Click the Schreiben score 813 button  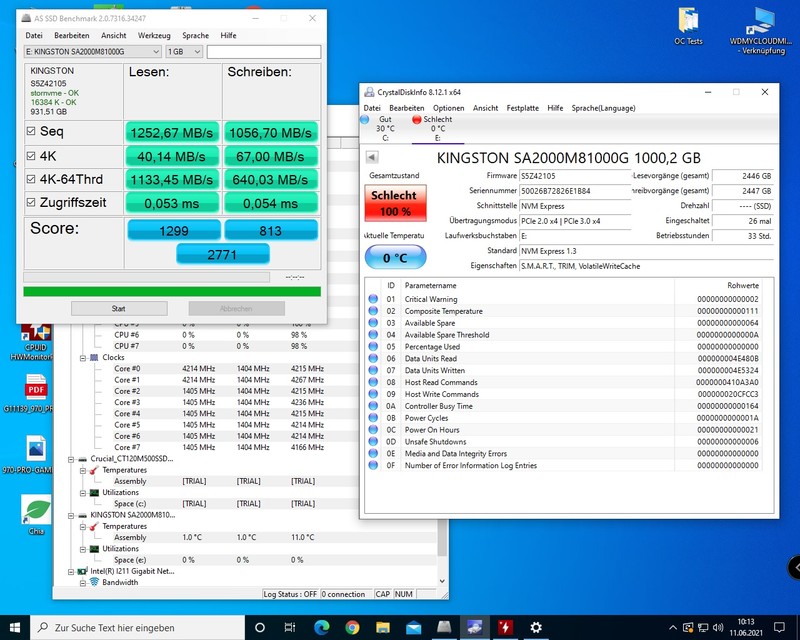[271, 230]
